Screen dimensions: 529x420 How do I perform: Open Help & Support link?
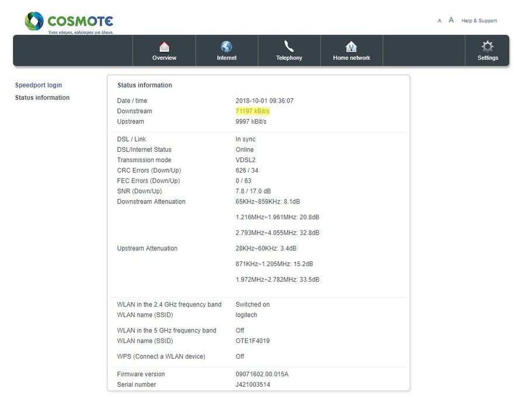click(x=479, y=20)
